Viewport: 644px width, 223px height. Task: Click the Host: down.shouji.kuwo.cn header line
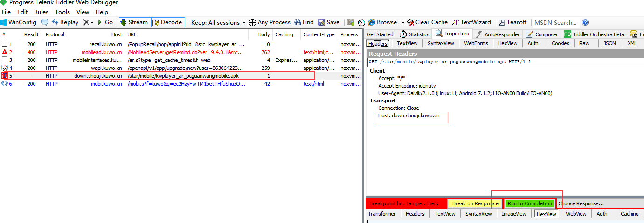[409, 115]
